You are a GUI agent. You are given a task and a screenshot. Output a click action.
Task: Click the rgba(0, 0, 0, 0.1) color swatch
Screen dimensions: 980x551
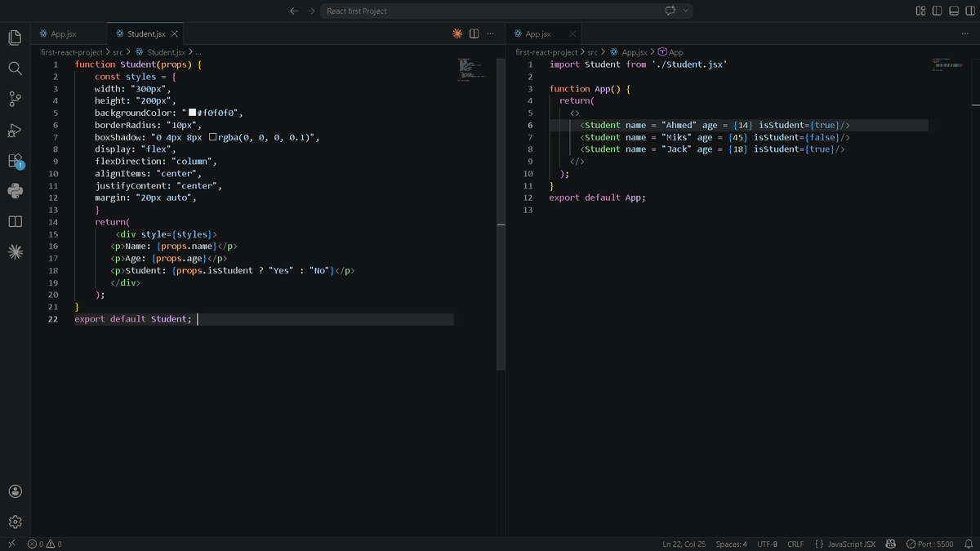click(x=212, y=137)
